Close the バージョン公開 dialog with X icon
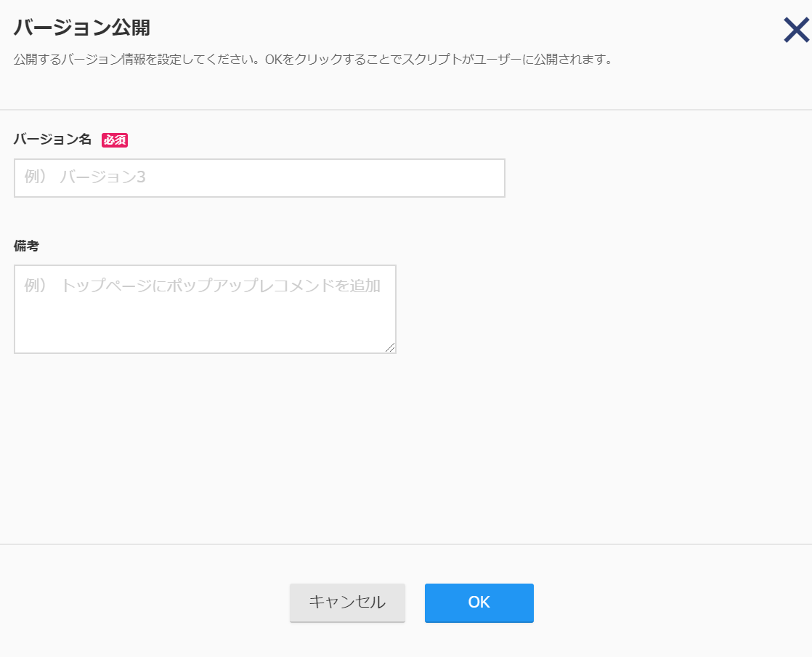Viewport: 812px width, 657px height. coord(796,30)
